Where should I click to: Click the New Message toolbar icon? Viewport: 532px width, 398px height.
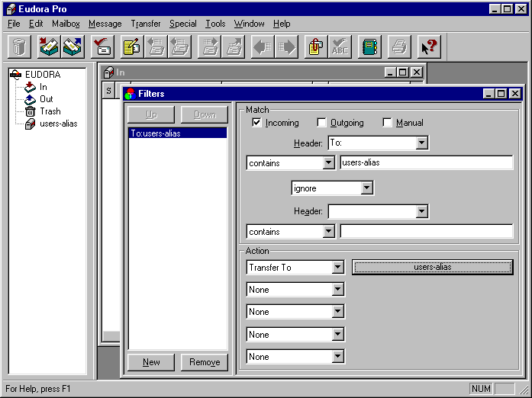tap(131, 47)
